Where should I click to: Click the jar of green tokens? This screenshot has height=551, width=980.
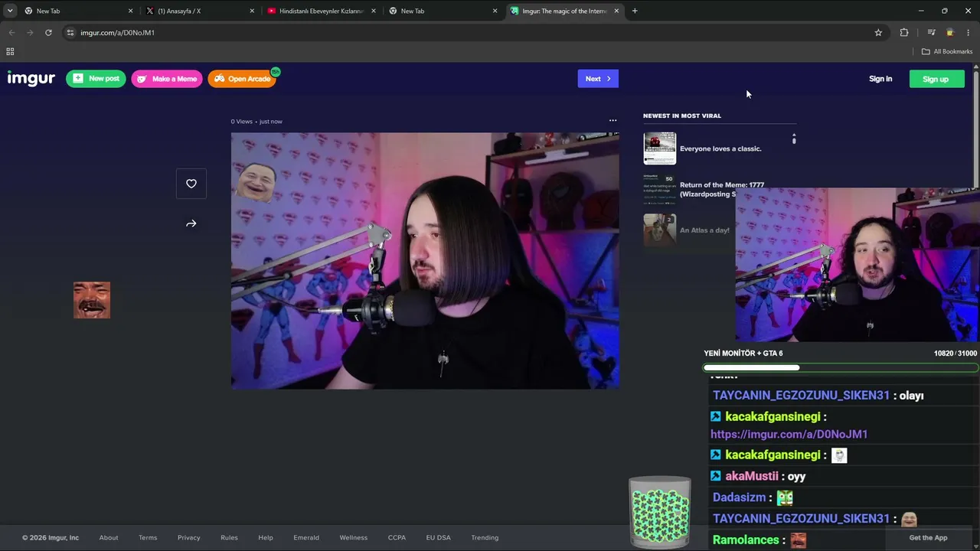pyautogui.click(x=660, y=512)
